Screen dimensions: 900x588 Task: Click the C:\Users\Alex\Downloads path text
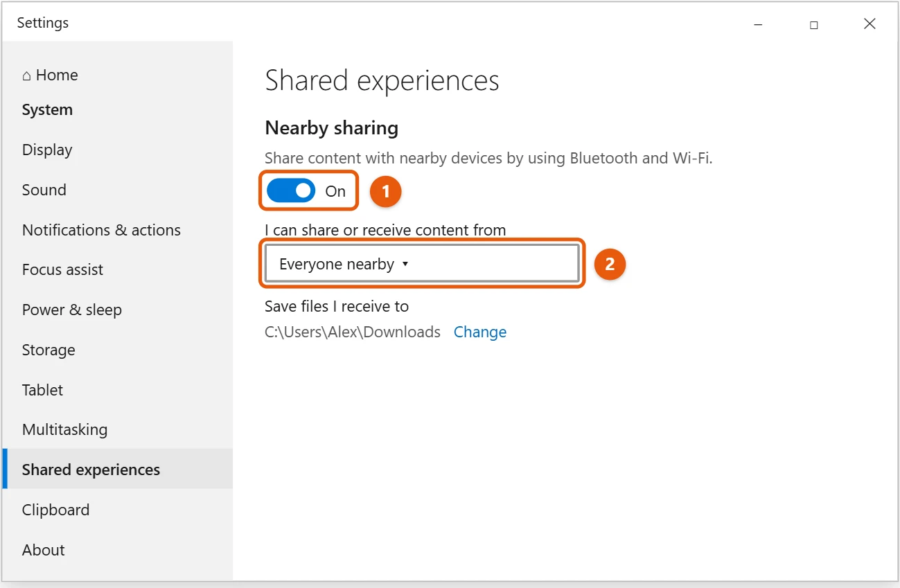coord(353,332)
